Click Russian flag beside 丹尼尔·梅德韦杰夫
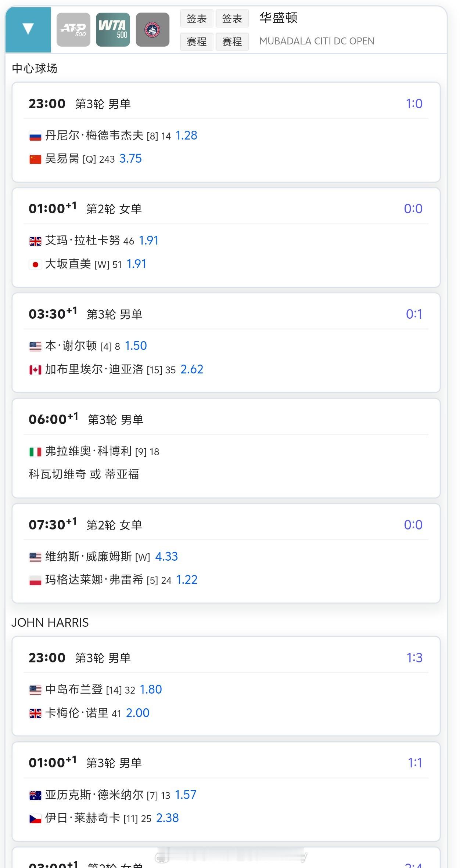Viewport: 463px width, 868px height. [35, 137]
